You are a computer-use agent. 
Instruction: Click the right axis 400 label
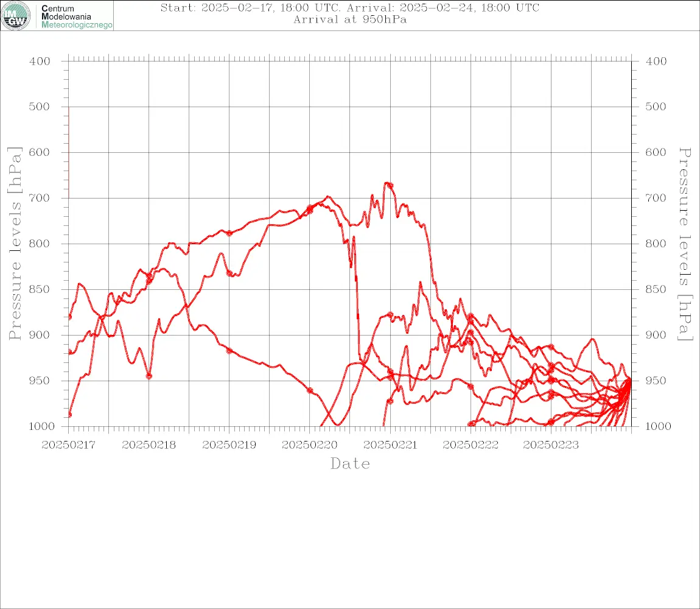656,62
